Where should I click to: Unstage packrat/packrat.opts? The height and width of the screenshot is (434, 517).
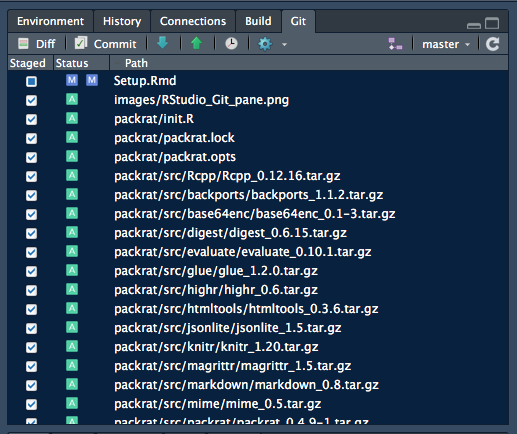point(32,157)
